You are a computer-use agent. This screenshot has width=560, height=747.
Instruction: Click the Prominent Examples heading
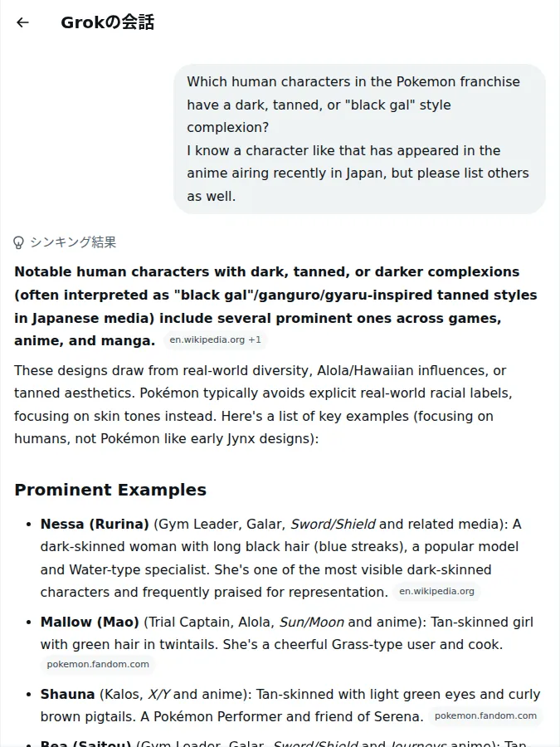click(110, 490)
